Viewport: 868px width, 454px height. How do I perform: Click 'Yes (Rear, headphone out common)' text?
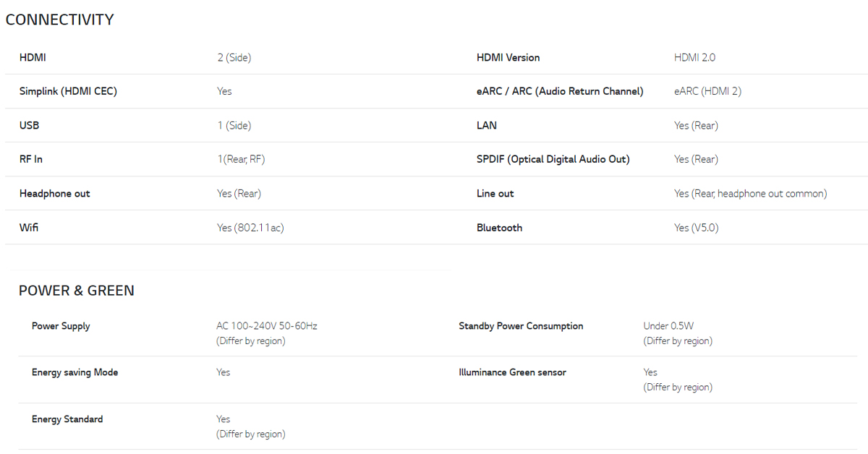[750, 194]
